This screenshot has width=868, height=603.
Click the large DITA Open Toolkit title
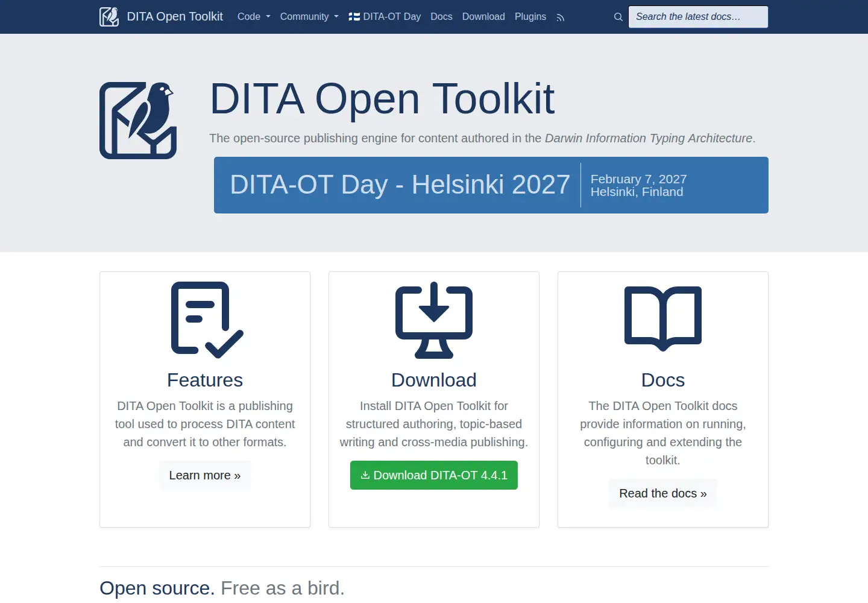[x=382, y=99]
